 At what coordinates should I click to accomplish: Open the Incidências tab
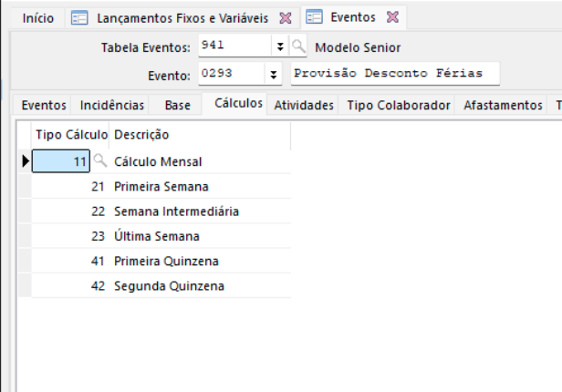pyautogui.click(x=112, y=106)
